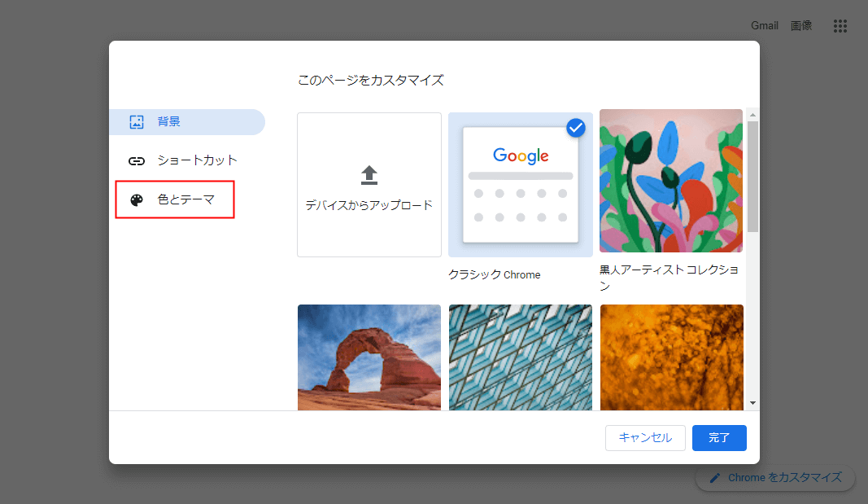The height and width of the screenshot is (504, 868).
Task: Open the ショートカット section
Action: click(x=187, y=160)
